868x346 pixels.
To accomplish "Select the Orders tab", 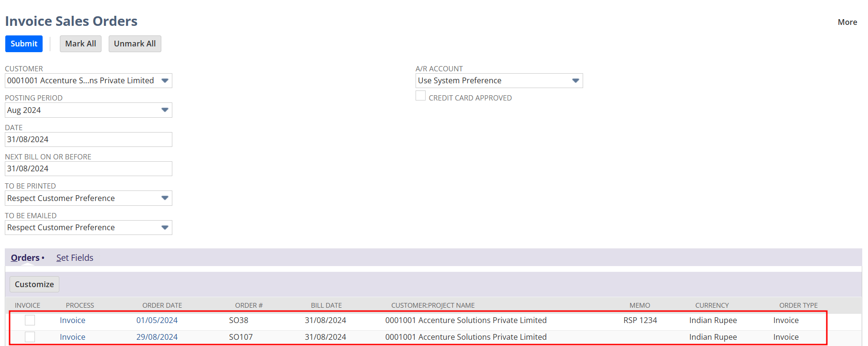I will click(25, 258).
